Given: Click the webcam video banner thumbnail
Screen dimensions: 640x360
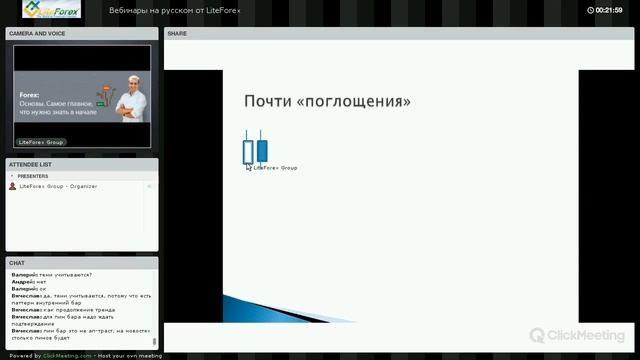Looking at the screenshot, I should [x=82, y=97].
